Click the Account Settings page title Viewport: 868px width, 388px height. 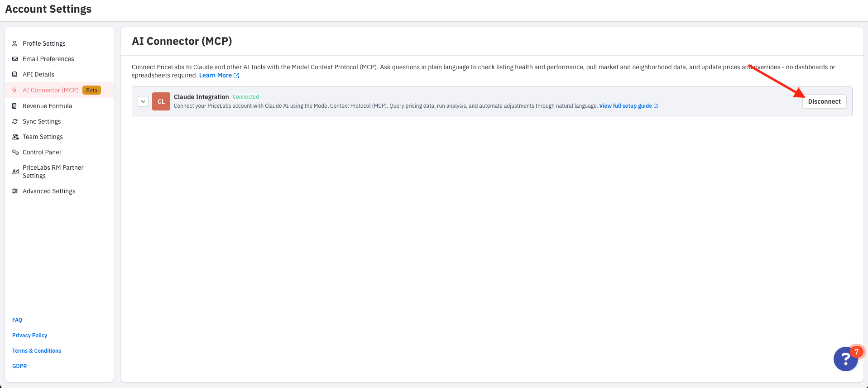tap(48, 9)
